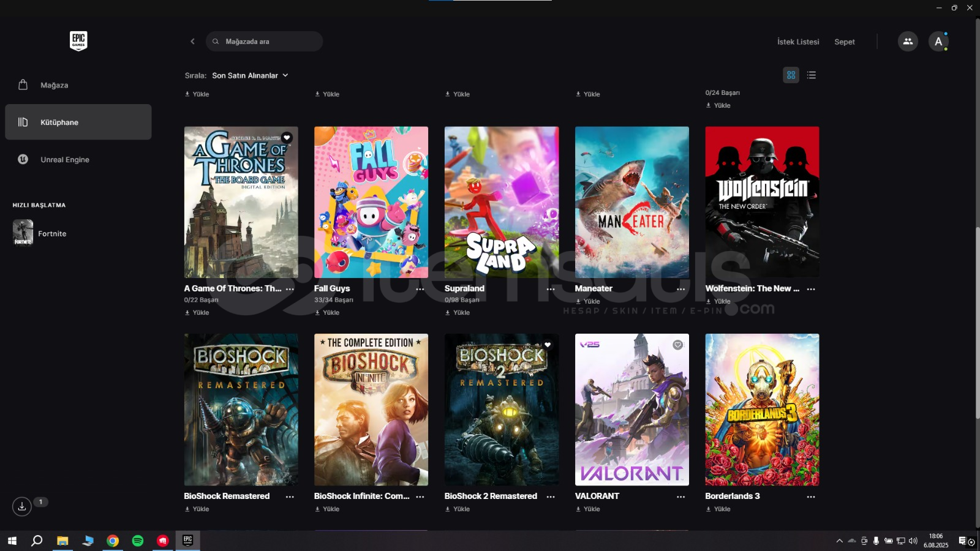Switch to grid view layout
Image resolution: width=980 pixels, height=551 pixels.
coord(791,75)
